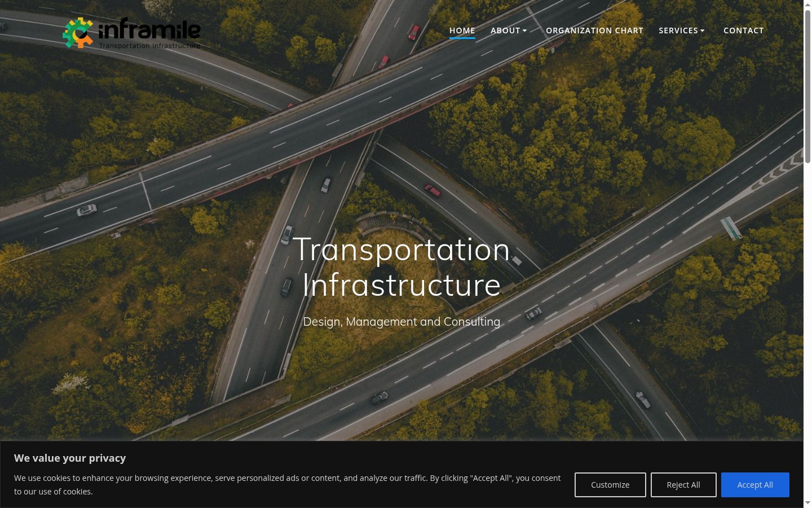Open the Services menu item
The image size is (812, 508).
678,30
